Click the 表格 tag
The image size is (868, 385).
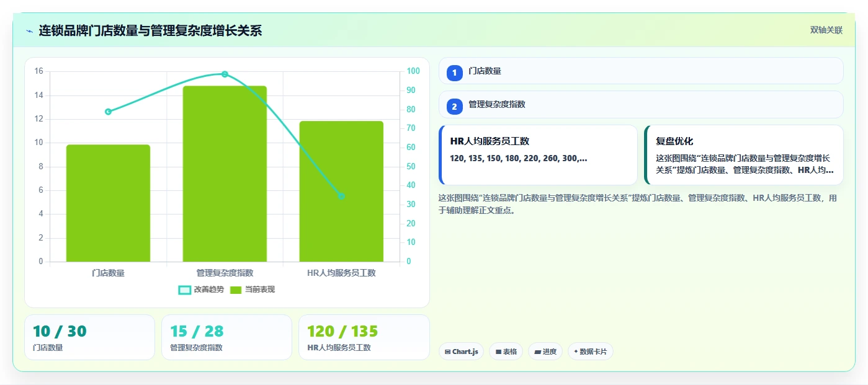pyautogui.click(x=506, y=352)
